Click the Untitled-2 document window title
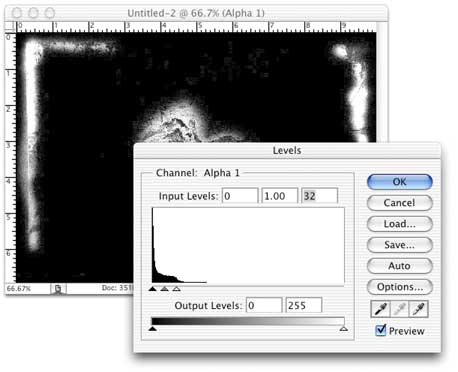Screen dimensions: 458x372 [x=196, y=13]
